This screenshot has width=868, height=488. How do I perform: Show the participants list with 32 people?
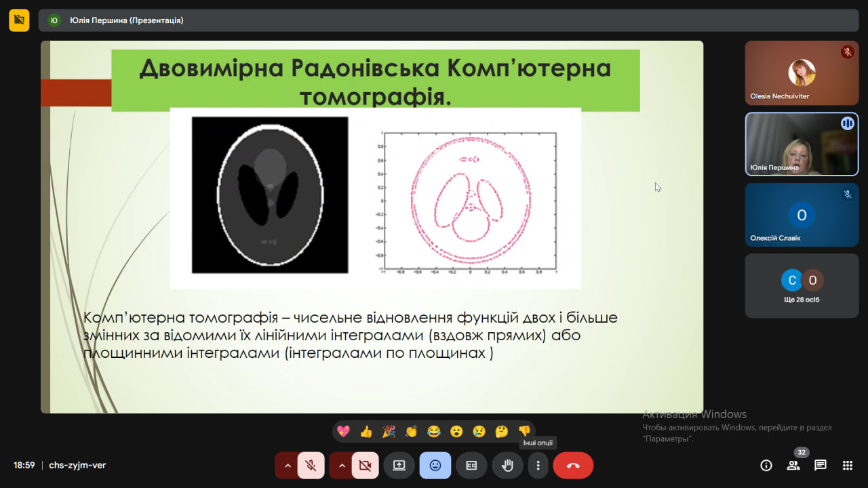[x=793, y=466]
